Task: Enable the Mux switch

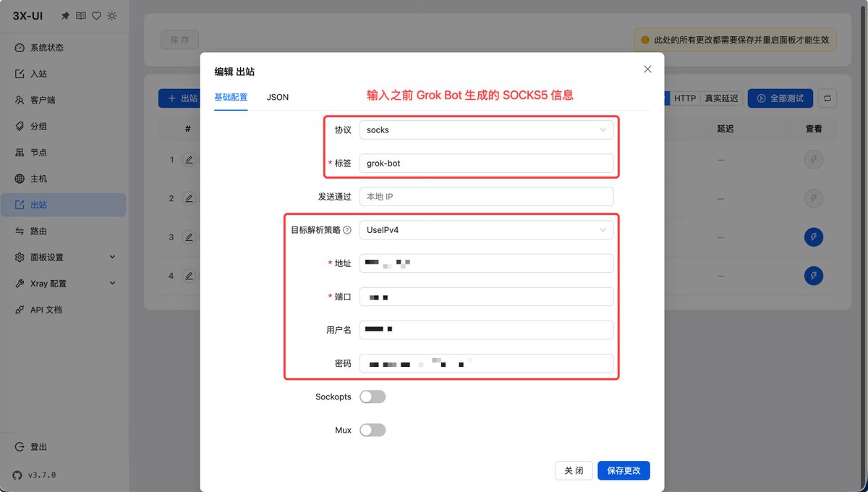Action: coord(373,430)
